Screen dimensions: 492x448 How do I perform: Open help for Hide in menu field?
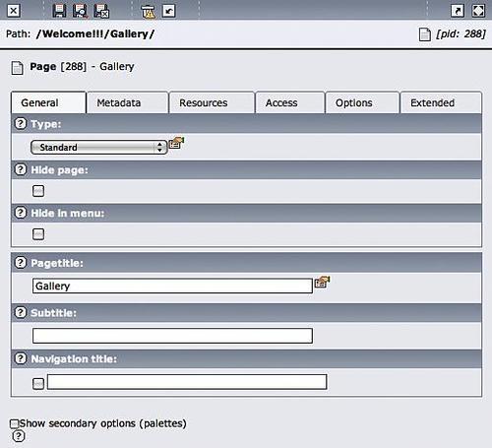(x=21, y=213)
